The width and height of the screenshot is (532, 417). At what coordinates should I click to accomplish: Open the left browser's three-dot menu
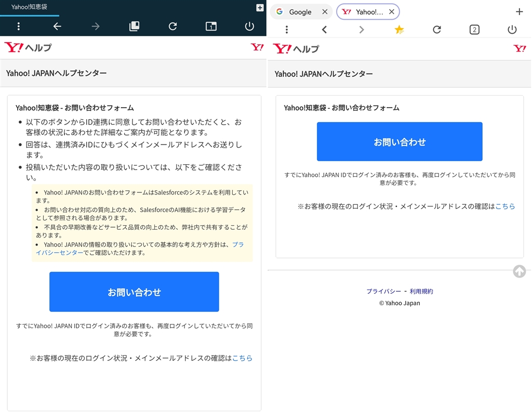19,26
